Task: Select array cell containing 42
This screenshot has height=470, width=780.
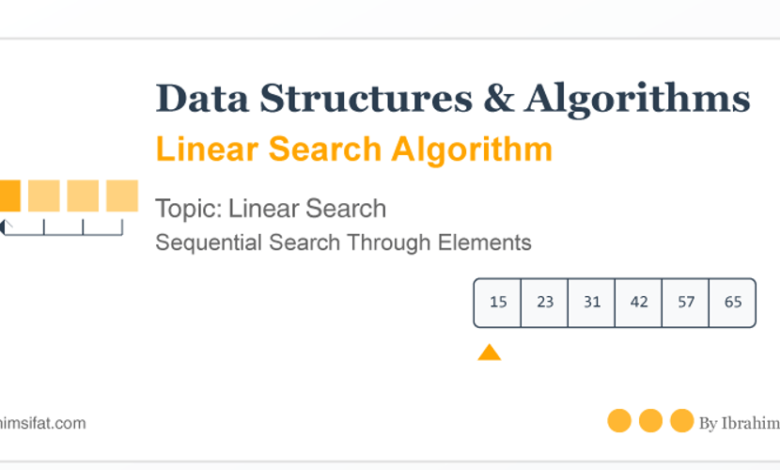Action: coord(638,302)
